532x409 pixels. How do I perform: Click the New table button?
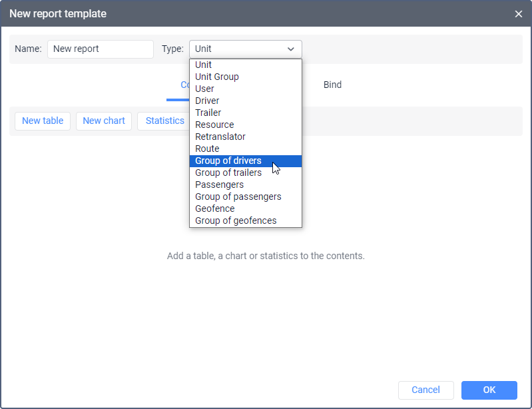(43, 121)
